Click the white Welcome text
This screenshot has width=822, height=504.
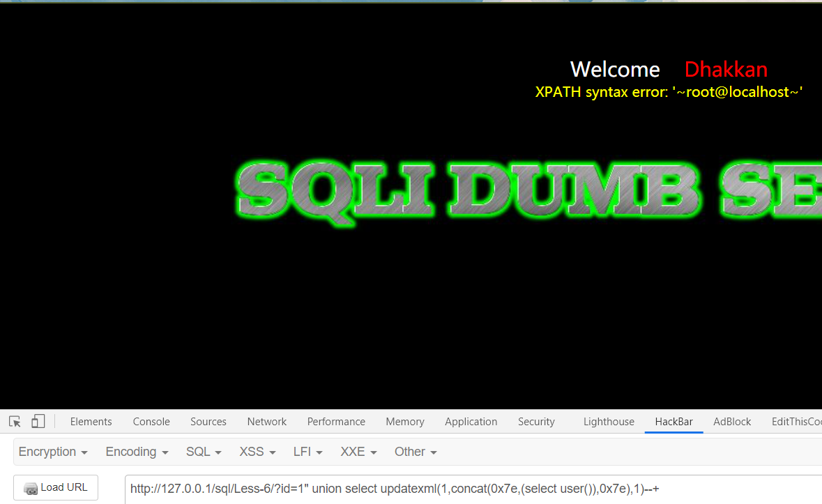point(615,69)
